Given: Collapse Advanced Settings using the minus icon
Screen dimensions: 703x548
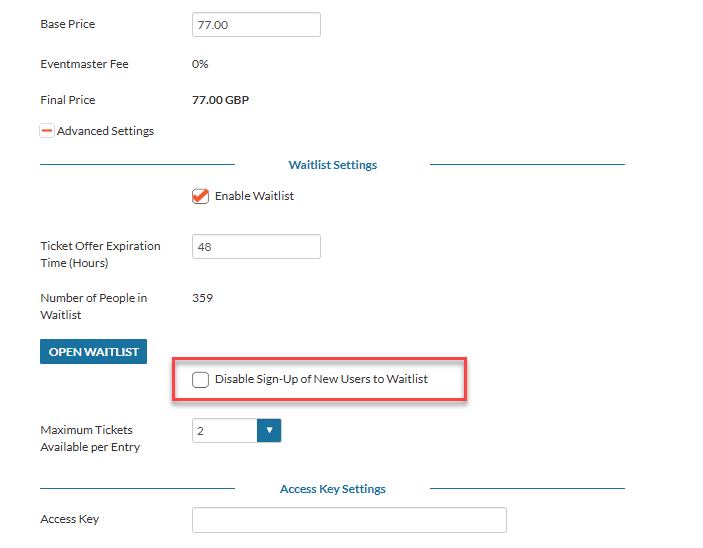Looking at the screenshot, I should click(47, 131).
